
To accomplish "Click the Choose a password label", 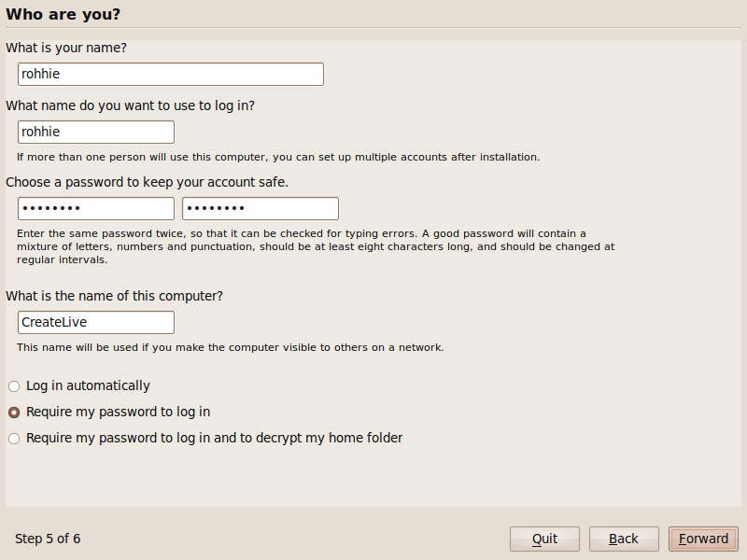I will [147, 182].
